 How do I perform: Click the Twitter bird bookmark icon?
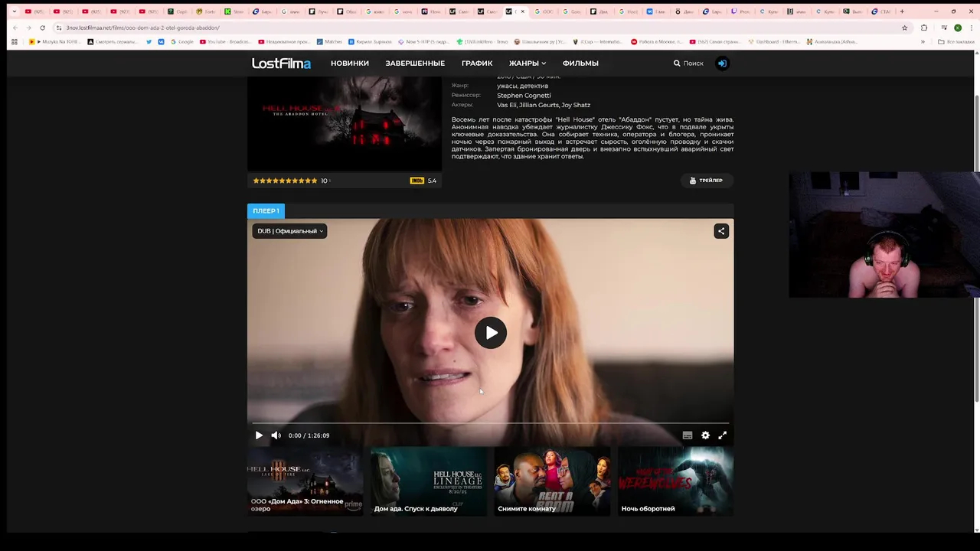point(149,41)
